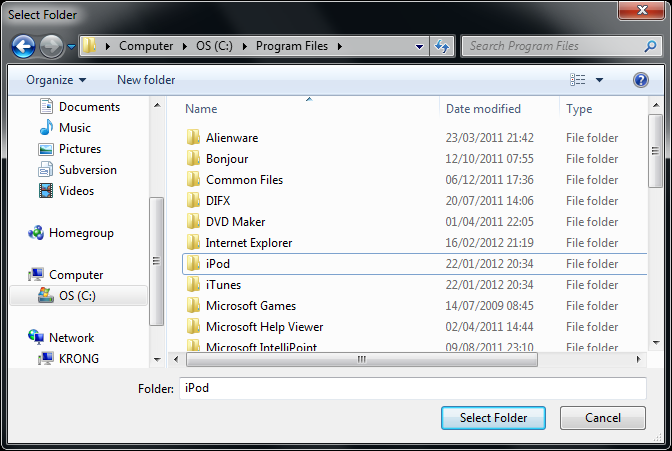Select OS (C:) drive in navigation pane
The image size is (672, 451).
79,295
